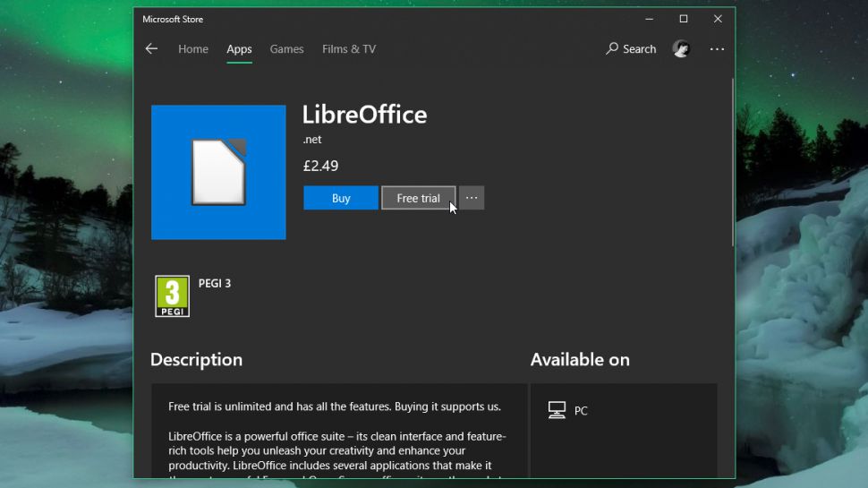
Task: Open the Home tab
Action: click(193, 48)
